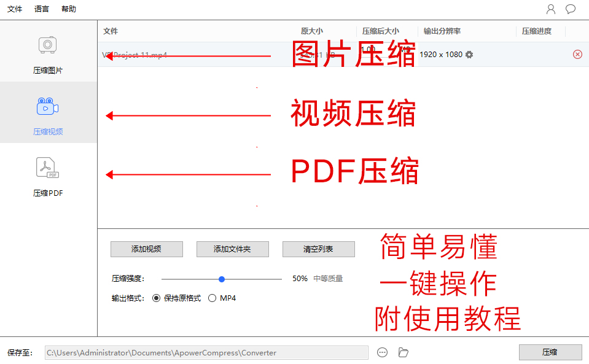
Task: Click the 压缩视频 sidebar label
Action: point(48,132)
